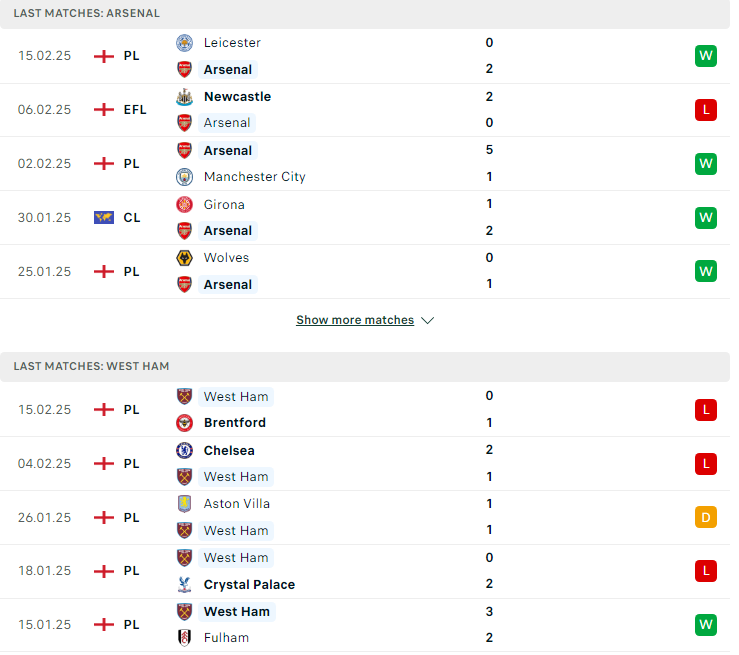This screenshot has height=655, width=739.
Task: Click the Girona club crest icon
Action: point(186,206)
